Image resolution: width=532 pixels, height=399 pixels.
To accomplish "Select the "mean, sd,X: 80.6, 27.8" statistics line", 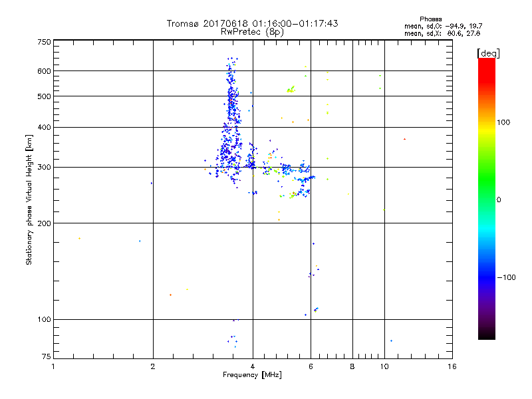I will point(442,33).
